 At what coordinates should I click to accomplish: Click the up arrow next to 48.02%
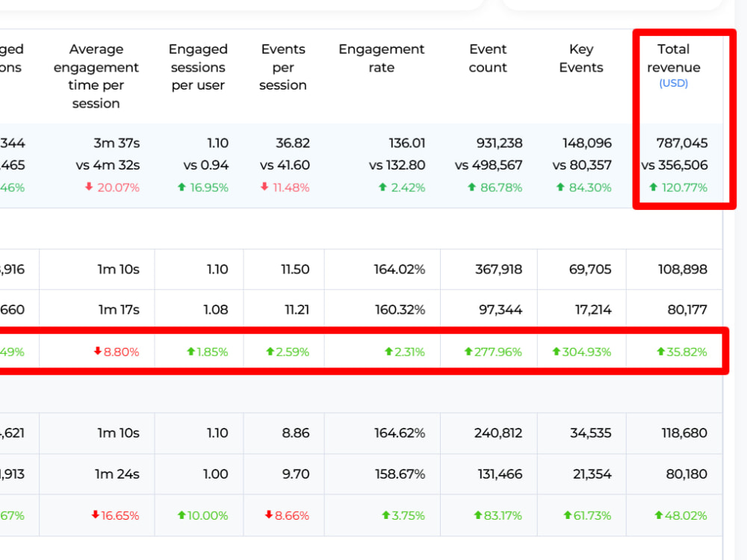[x=659, y=514]
